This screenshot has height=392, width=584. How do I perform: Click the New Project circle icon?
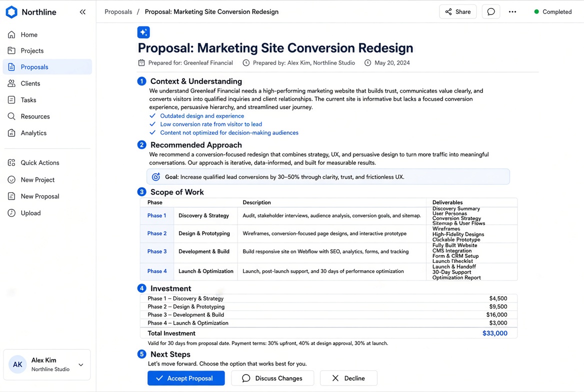pos(11,179)
